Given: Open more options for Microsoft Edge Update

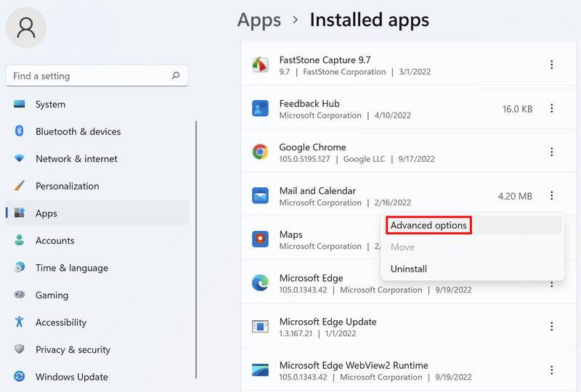Looking at the screenshot, I should (552, 327).
